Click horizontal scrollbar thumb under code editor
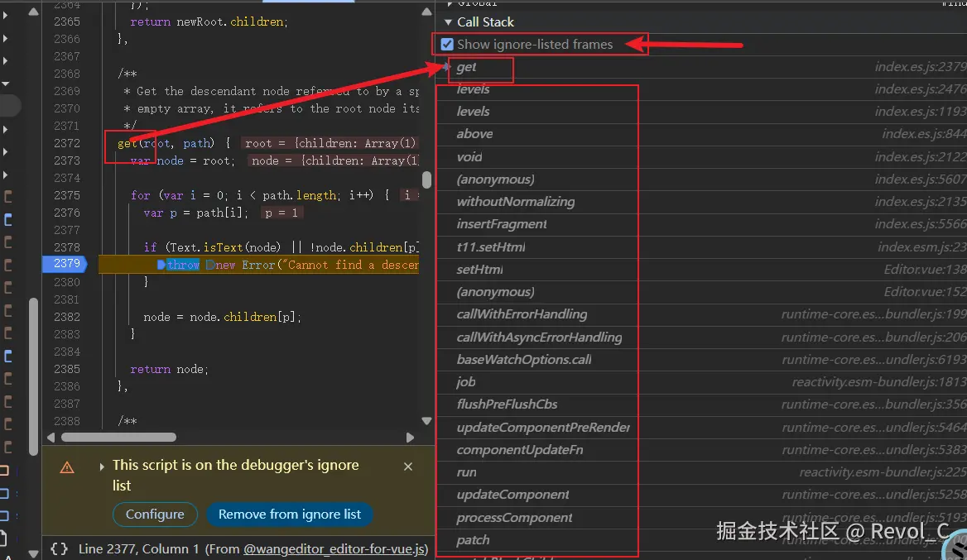 (x=118, y=438)
